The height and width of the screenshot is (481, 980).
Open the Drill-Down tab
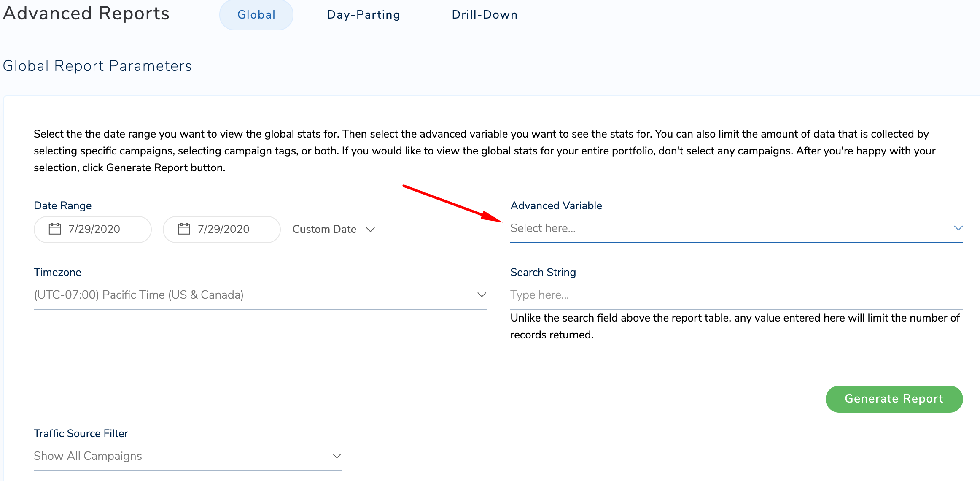pyautogui.click(x=485, y=15)
